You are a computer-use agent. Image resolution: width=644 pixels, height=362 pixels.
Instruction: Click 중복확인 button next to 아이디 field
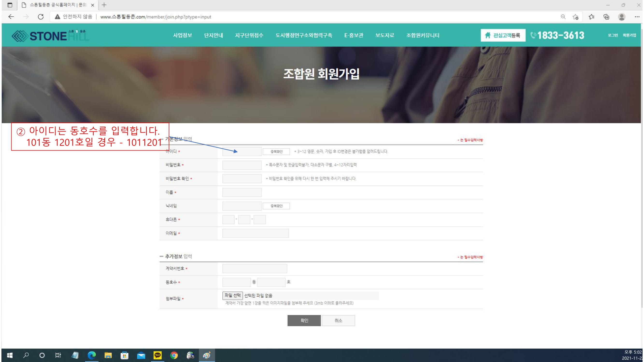[x=276, y=151]
